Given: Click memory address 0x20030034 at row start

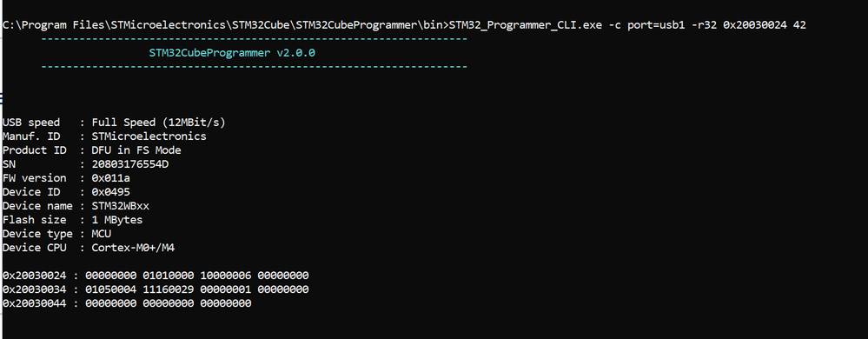Looking at the screenshot, I should [37, 289].
